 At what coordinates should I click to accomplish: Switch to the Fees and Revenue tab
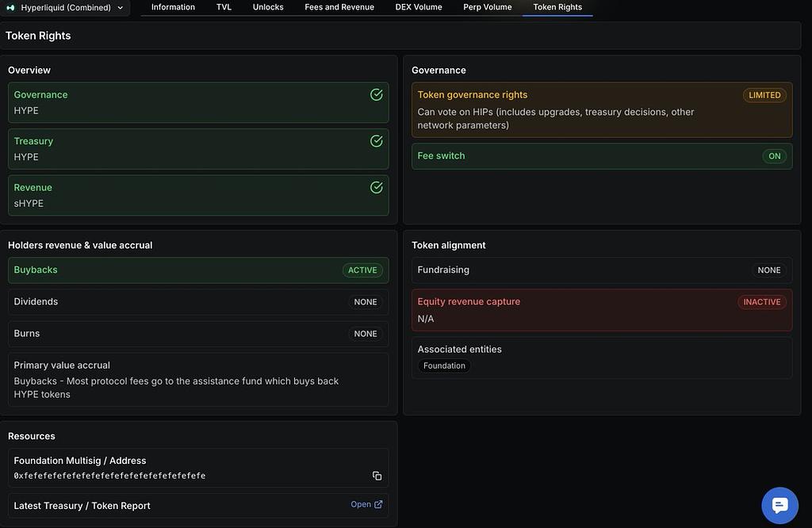coord(339,7)
